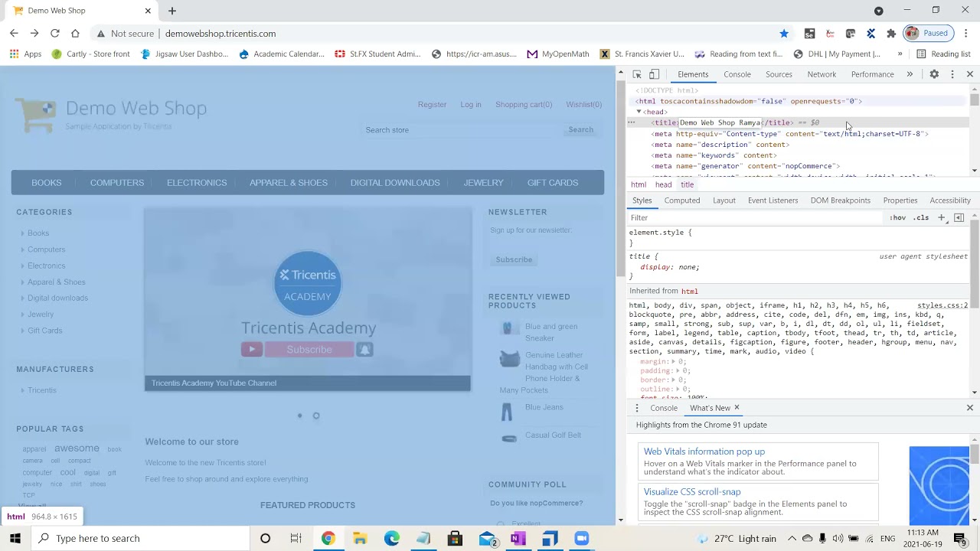Click the styles Filter input
The image size is (980, 551).
(x=756, y=218)
